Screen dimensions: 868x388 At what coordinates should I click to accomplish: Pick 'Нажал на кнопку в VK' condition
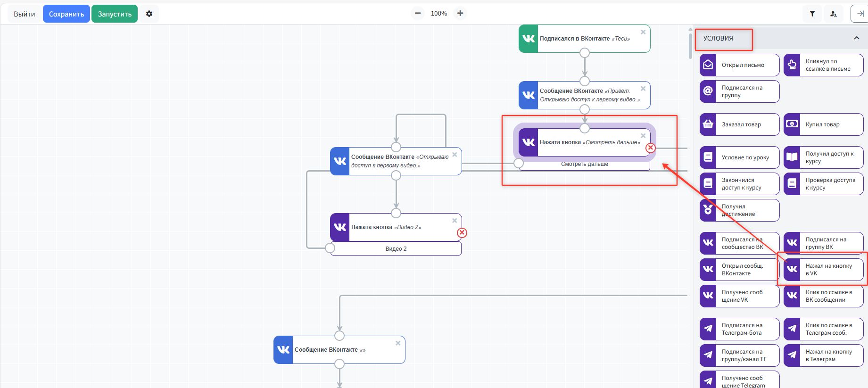823,270
